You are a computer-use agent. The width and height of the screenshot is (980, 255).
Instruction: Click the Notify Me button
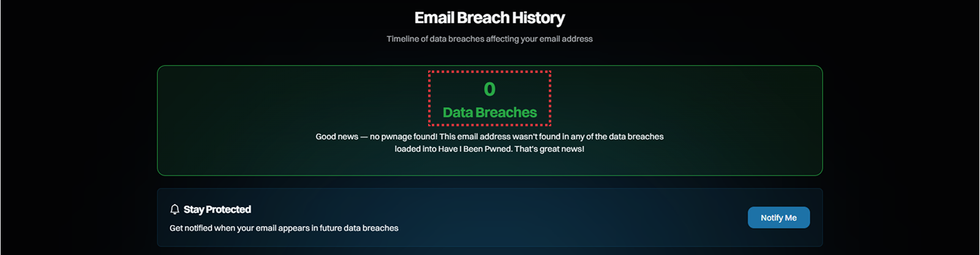pos(778,218)
